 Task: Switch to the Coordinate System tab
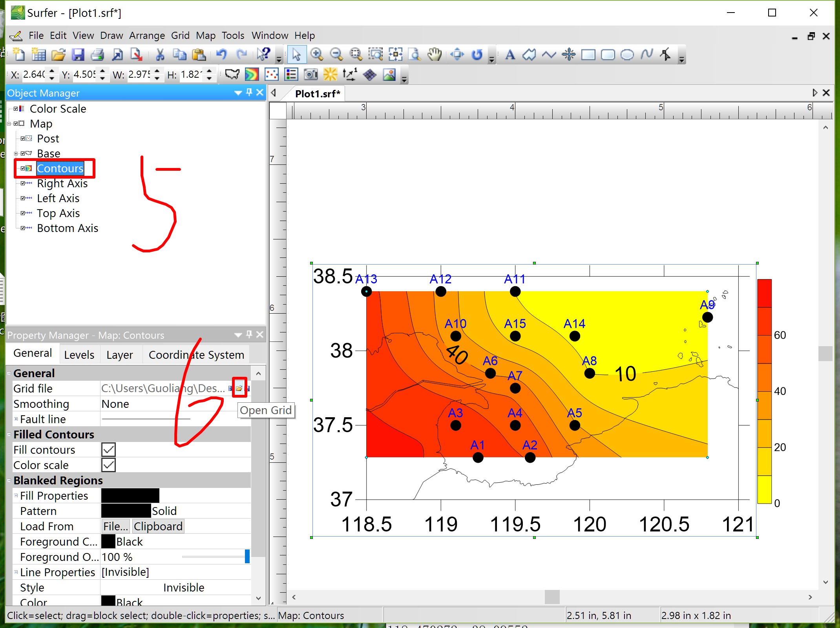click(196, 354)
